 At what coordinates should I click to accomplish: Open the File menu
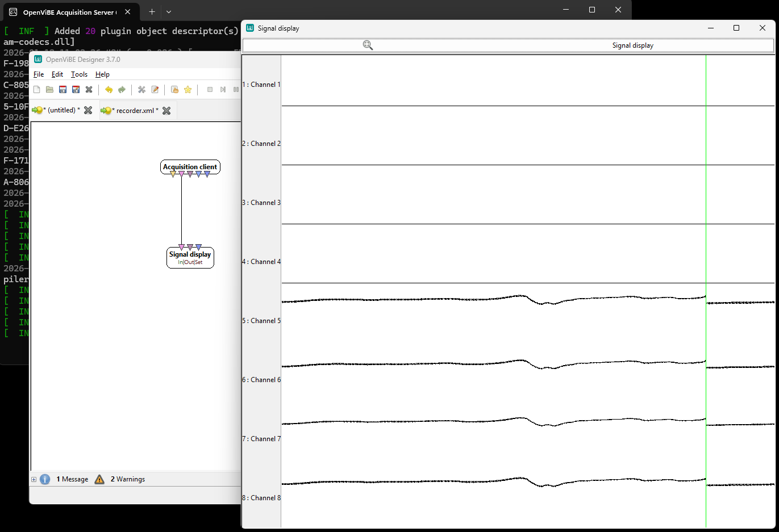38,74
